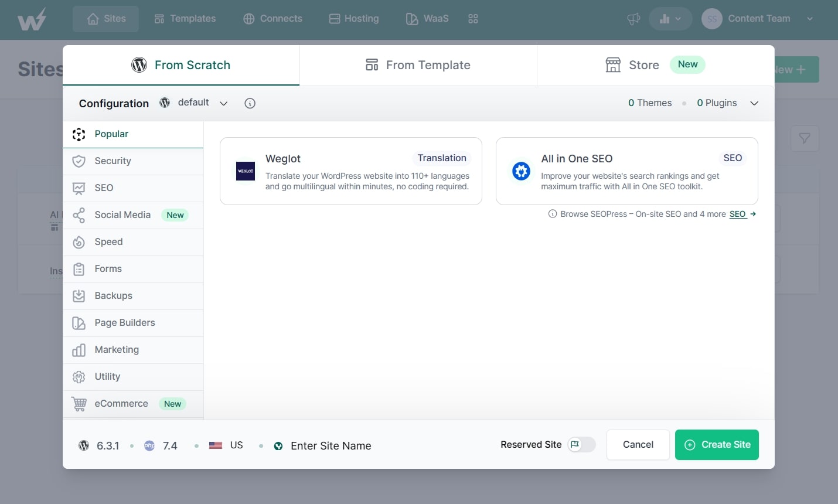Click the Security shield icon
This screenshot has height=504, width=838.
(79, 161)
